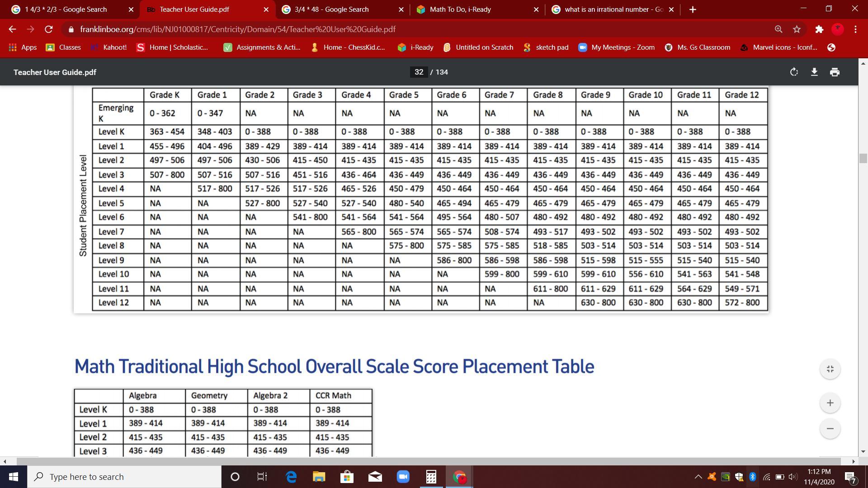Open a new browser tab
The height and width of the screenshot is (488, 868).
pos(693,9)
